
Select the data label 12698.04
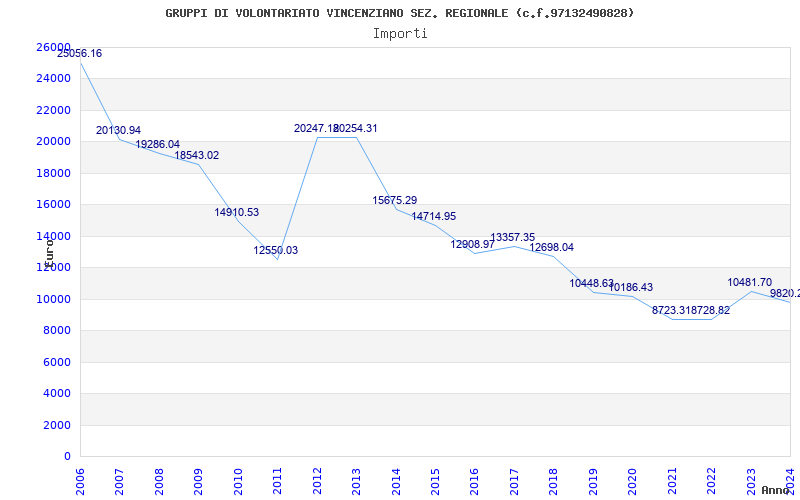(552, 247)
